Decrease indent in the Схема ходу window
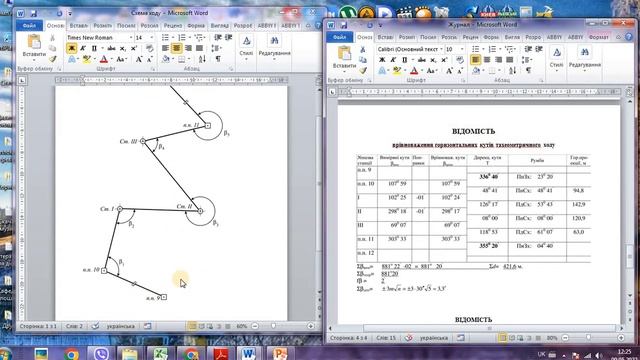Screen dimensions: 640x360 pyautogui.click(x=218, y=38)
